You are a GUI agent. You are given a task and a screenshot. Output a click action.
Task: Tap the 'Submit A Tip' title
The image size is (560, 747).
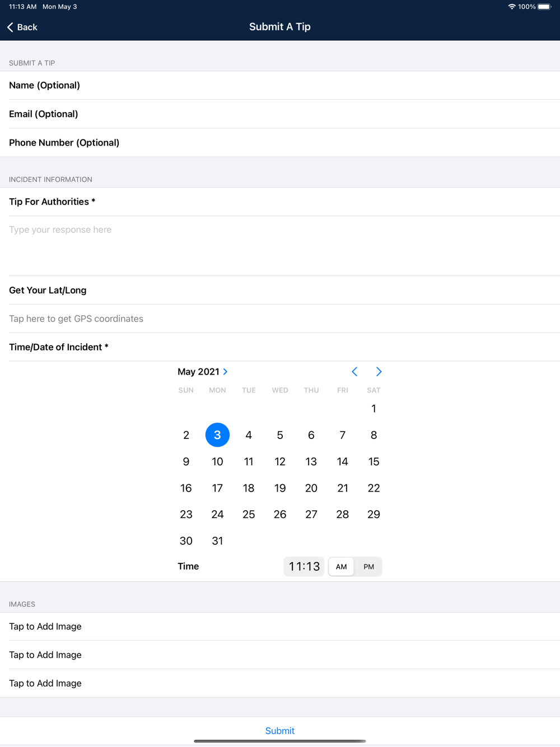coord(280,27)
